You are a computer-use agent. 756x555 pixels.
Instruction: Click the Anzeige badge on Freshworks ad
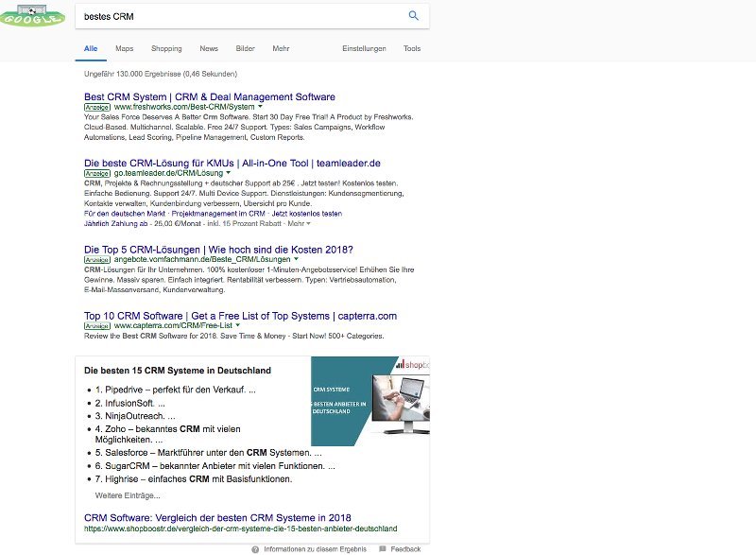97,107
